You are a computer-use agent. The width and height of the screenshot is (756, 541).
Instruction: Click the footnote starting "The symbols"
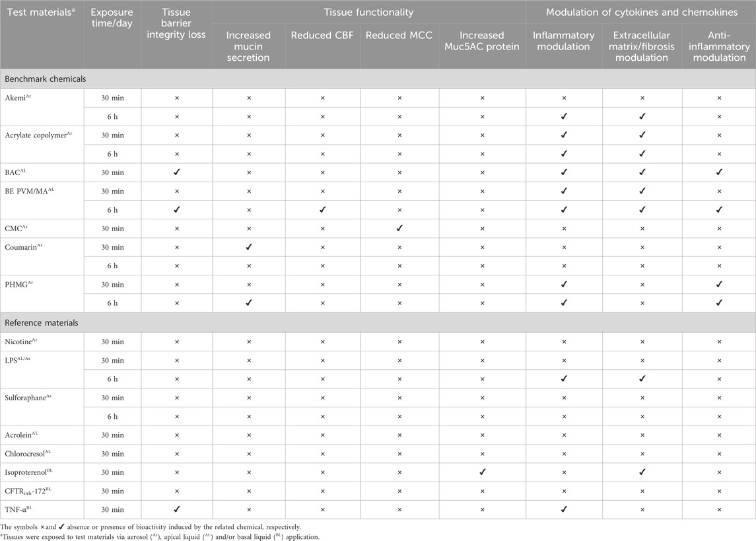pyautogui.click(x=151, y=527)
